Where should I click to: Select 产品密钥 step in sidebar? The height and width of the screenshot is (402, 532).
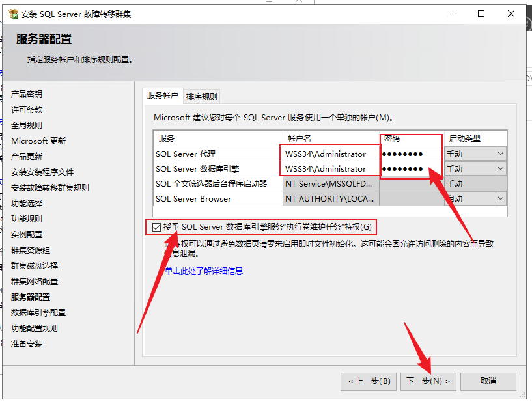[27, 94]
